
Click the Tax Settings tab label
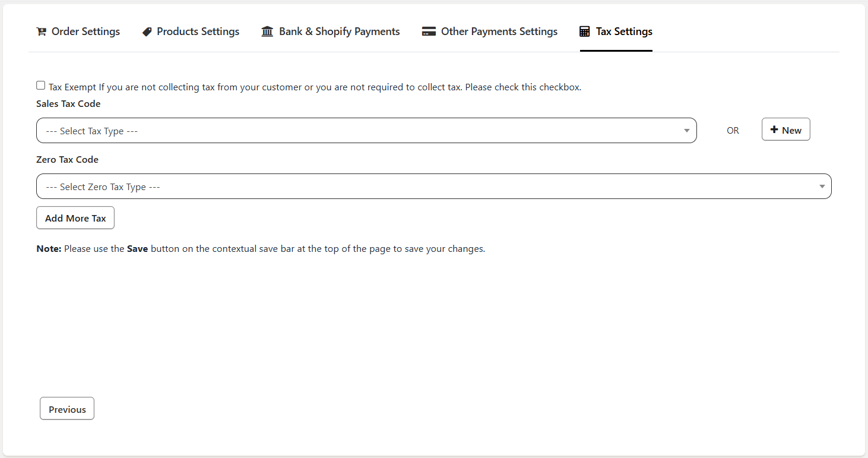click(623, 32)
